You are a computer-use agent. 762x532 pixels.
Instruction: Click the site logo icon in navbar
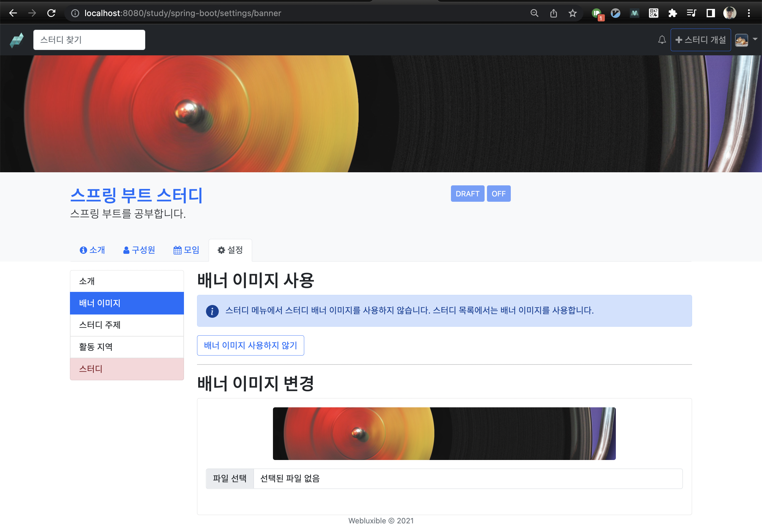[x=17, y=40]
